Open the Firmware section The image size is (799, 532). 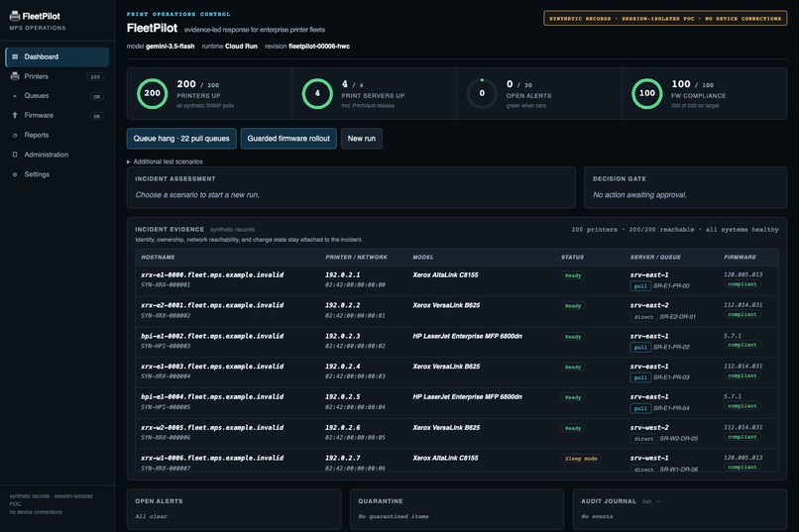(x=57, y=115)
